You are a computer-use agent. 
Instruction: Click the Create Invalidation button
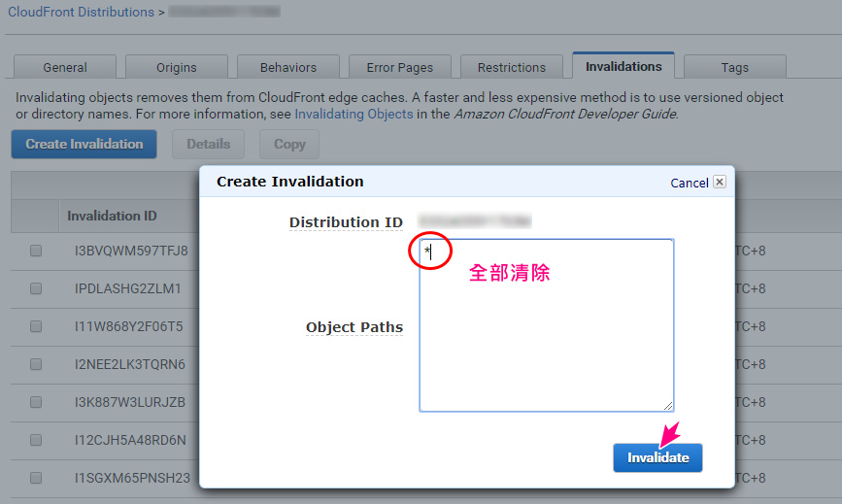84,144
